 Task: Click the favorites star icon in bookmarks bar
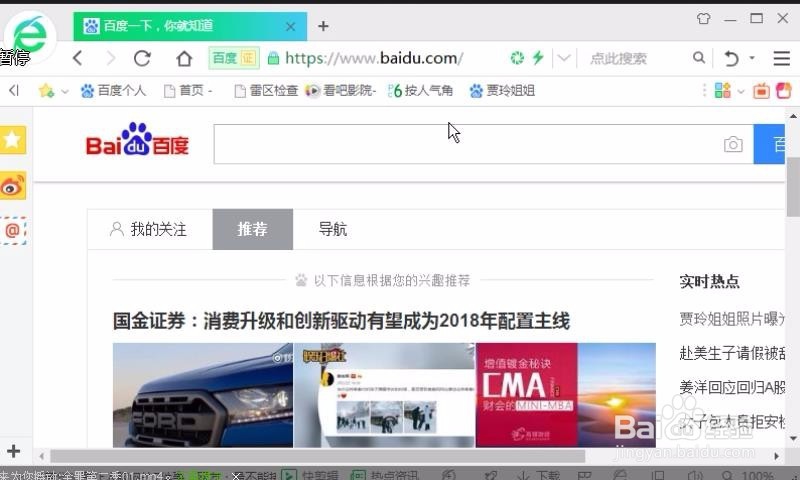click(x=46, y=91)
